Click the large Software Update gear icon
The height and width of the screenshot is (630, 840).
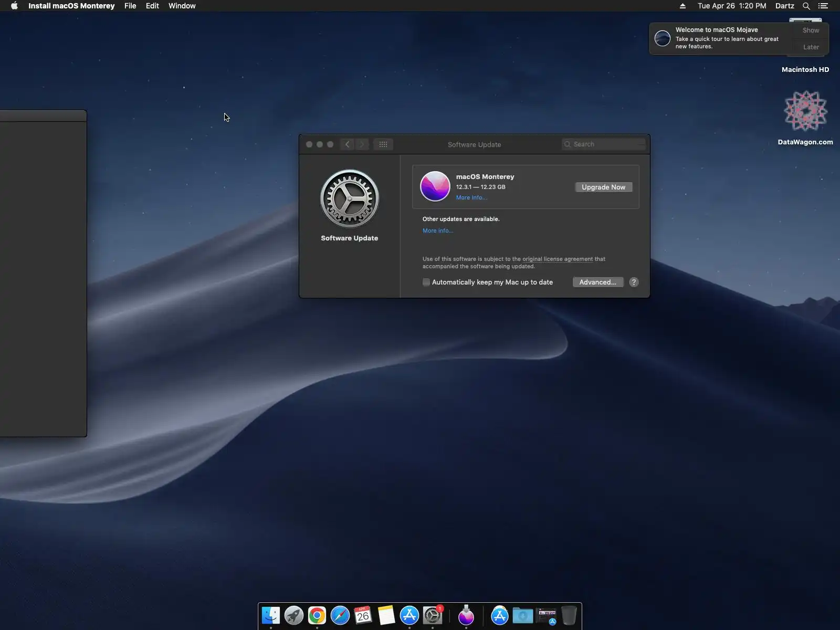pyautogui.click(x=350, y=198)
